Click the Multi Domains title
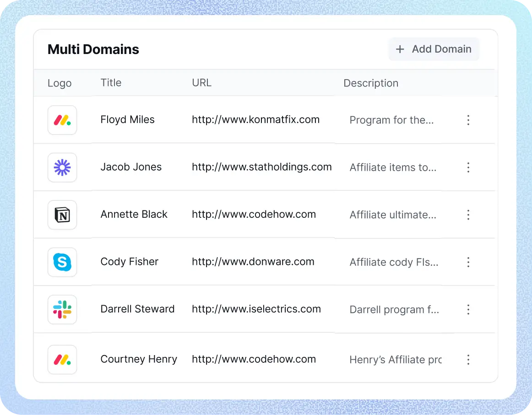The height and width of the screenshot is (415, 532). pyautogui.click(x=93, y=49)
